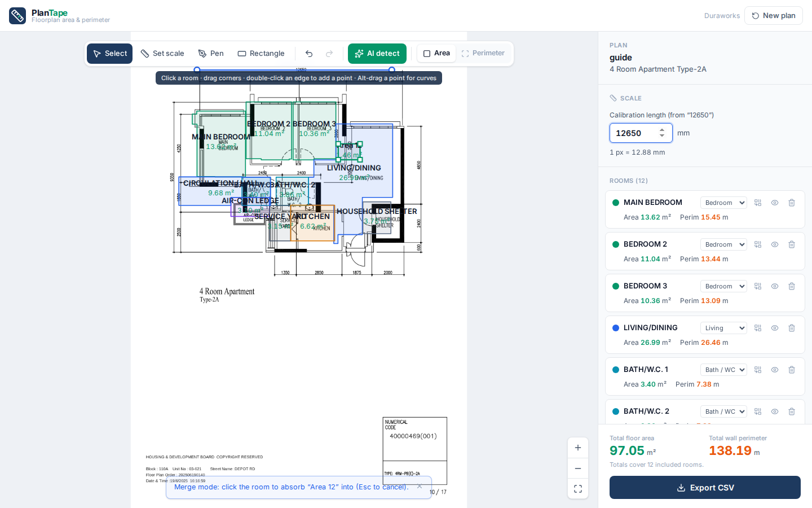Click the total floor area value 97.05
This screenshot has height=508, width=812.
click(x=627, y=450)
